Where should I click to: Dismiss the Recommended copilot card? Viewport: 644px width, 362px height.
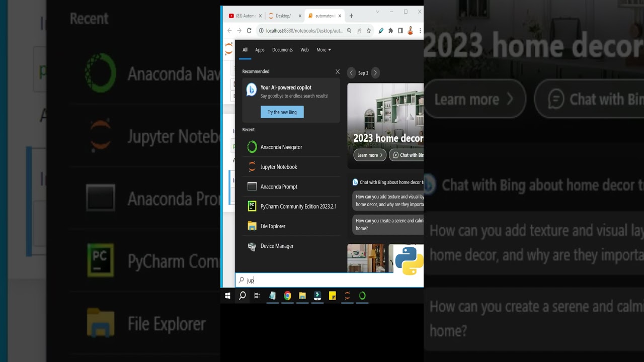coord(338,72)
